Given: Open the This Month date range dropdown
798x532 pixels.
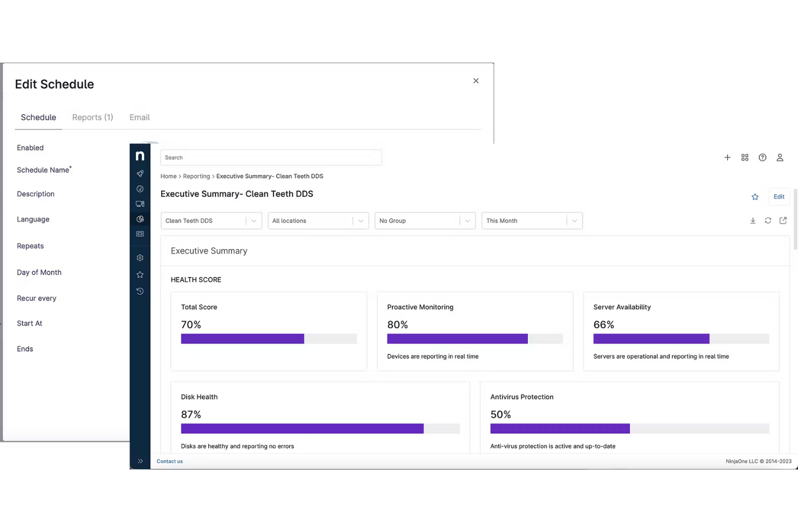Looking at the screenshot, I should [532, 220].
